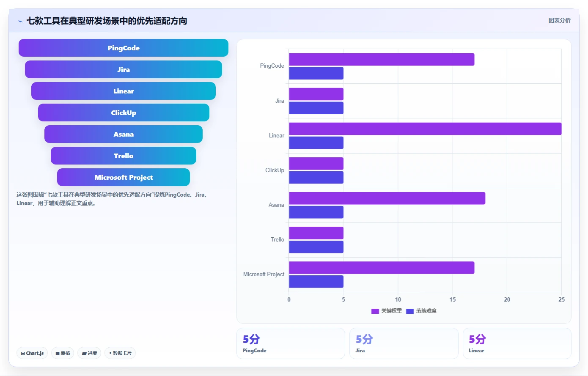
Task: Click the x-axis value 10
Action: coord(398,299)
